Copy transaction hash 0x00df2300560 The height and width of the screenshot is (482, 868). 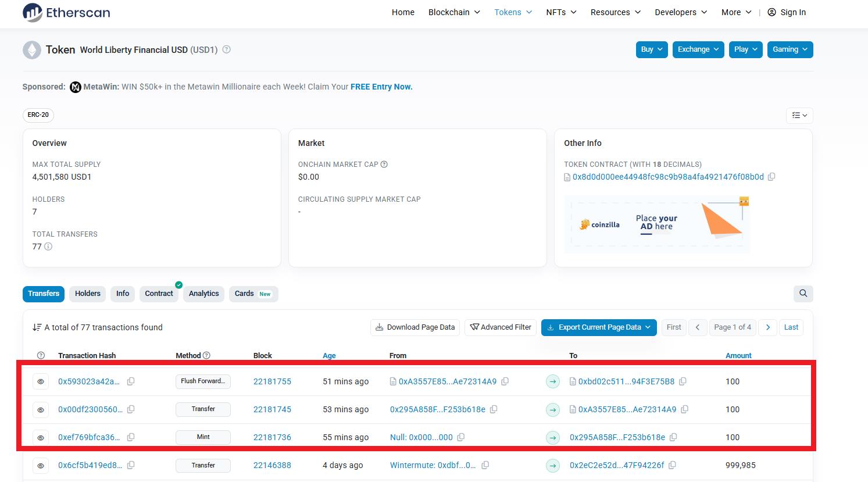[131, 409]
